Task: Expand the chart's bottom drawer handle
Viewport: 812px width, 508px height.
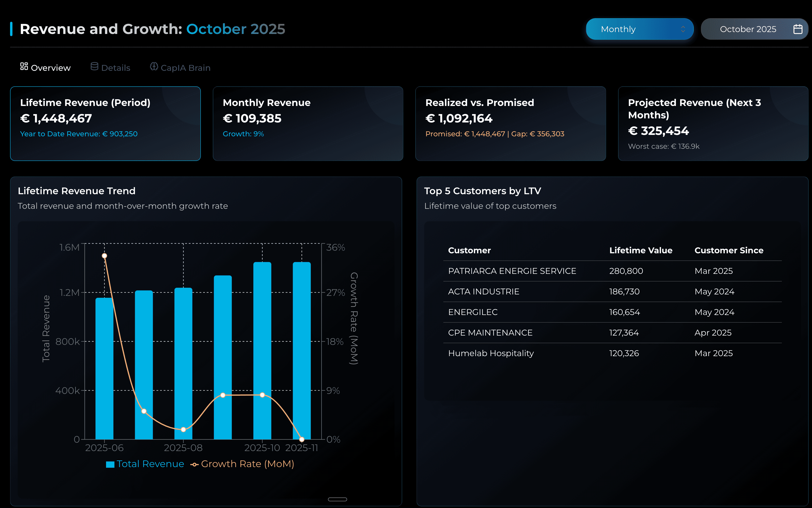Action: 338,499
